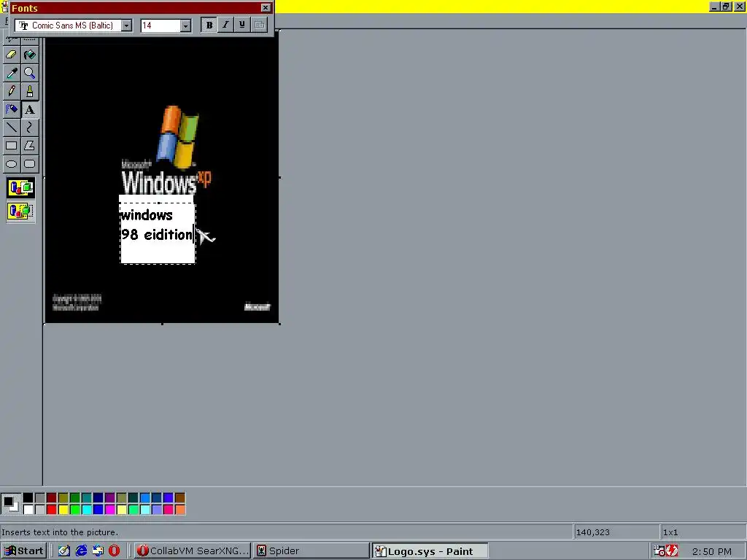Open the font size dropdown arrow
Image resolution: width=747 pixels, height=560 pixels.
point(186,26)
